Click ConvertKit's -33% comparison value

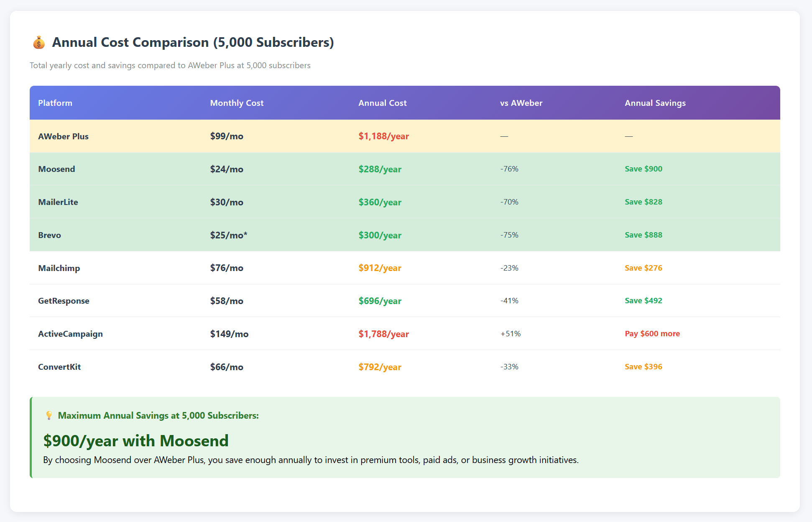pos(509,367)
